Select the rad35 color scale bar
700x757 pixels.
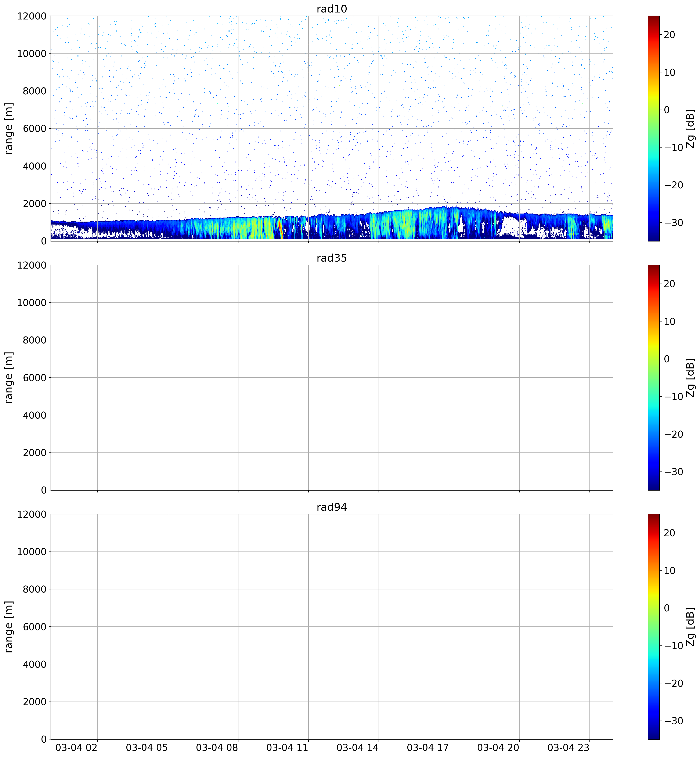pos(653,377)
